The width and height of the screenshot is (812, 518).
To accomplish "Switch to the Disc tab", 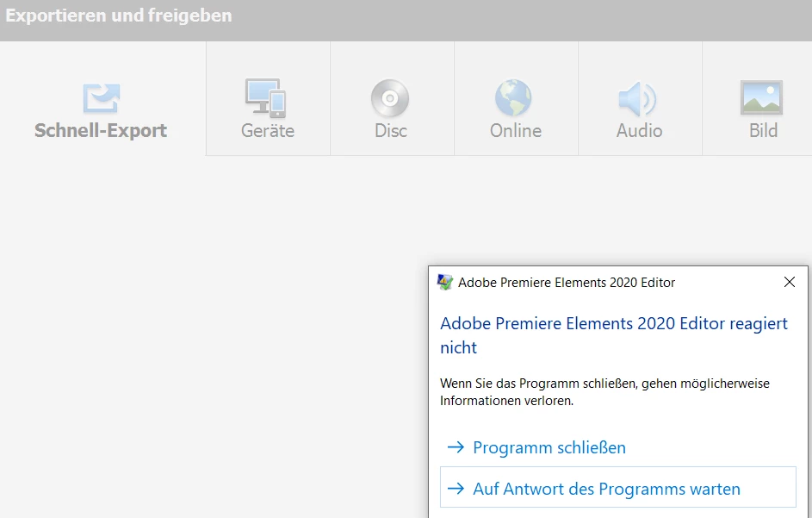I will coord(392,98).
